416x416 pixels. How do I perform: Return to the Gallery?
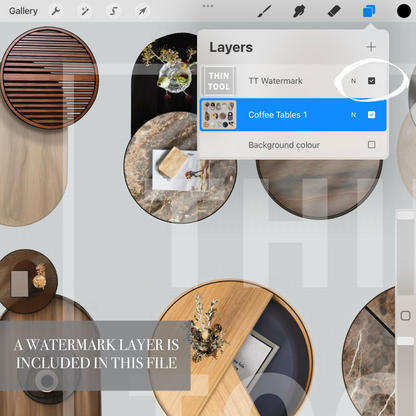pyautogui.click(x=23, y=11)
